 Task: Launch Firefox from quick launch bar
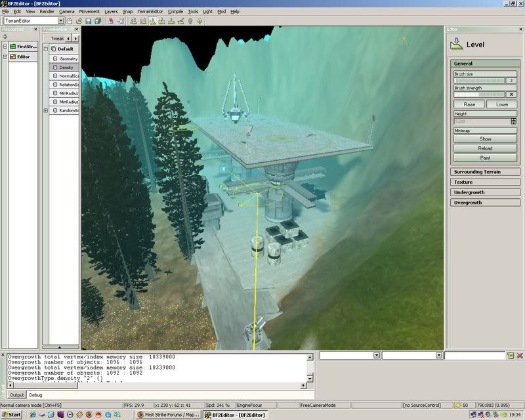point(89,415)
